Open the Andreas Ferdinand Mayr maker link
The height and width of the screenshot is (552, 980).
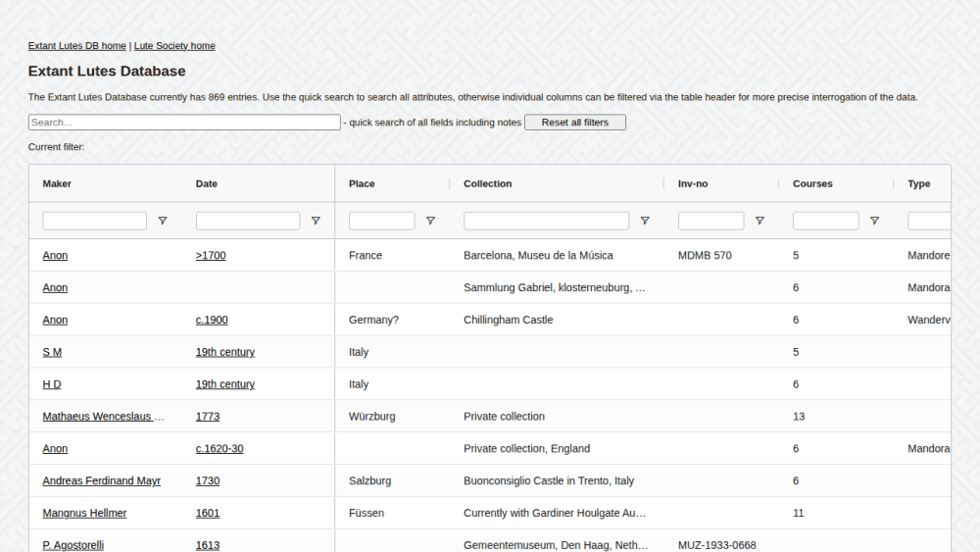point(101,480)
